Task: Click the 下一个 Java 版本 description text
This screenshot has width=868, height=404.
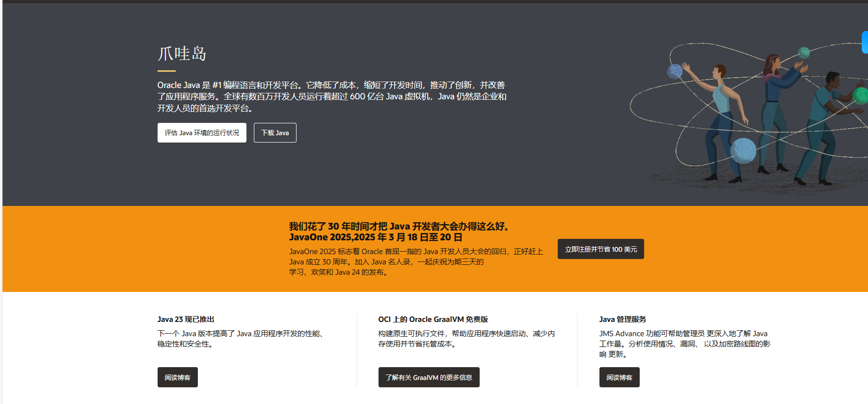Action: click(x=241, y=339)
